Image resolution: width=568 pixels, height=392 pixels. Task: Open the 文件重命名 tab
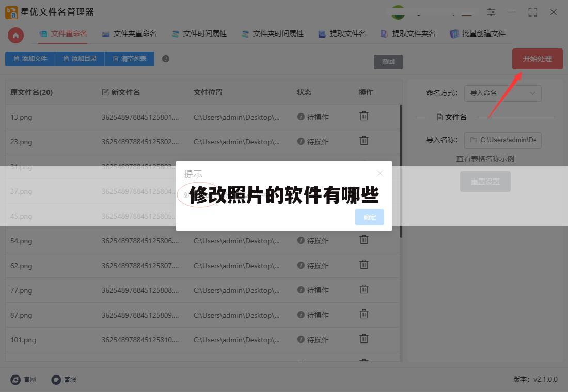(x=63, y=34)
